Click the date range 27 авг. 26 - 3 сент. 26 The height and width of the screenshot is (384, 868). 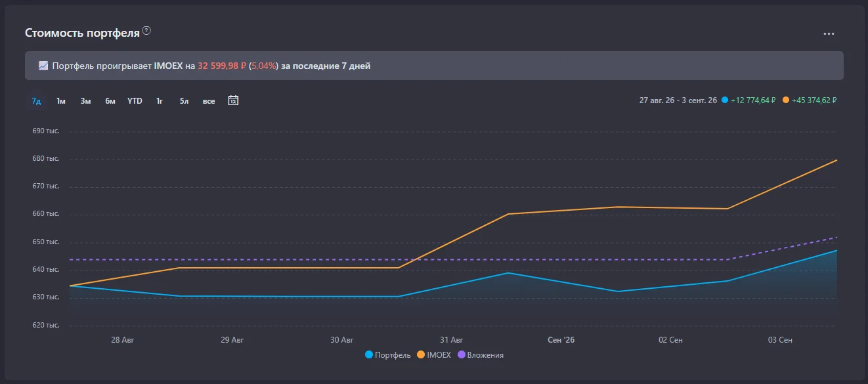pos(678,100)
